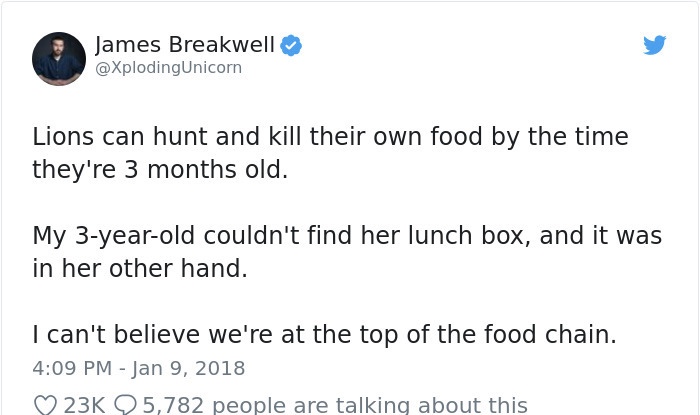700x415 pixels.
Task: Click the 4:09 PM time text
Action: (72, 369)
